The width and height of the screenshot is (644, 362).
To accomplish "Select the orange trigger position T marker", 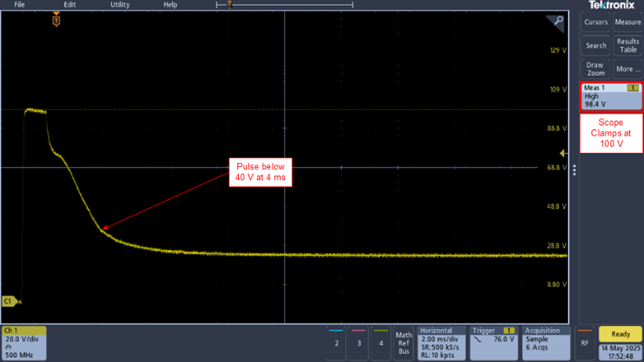I will [56, 20].
